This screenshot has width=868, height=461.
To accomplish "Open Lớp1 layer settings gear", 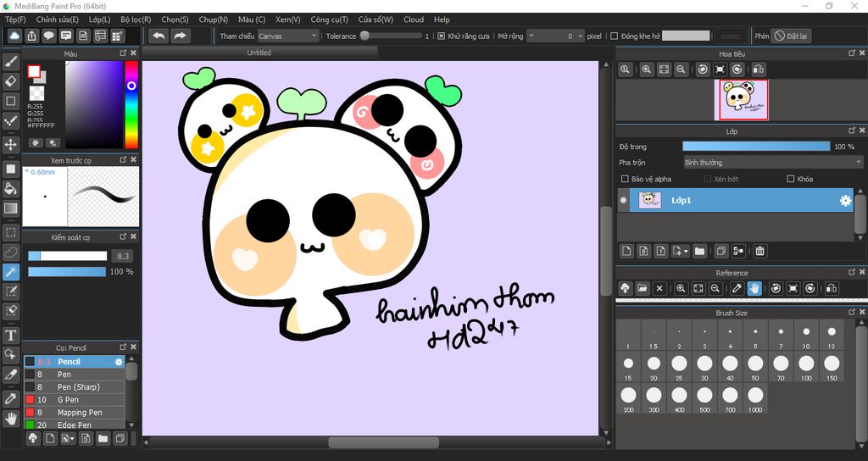I will click(x=845, y=201).
